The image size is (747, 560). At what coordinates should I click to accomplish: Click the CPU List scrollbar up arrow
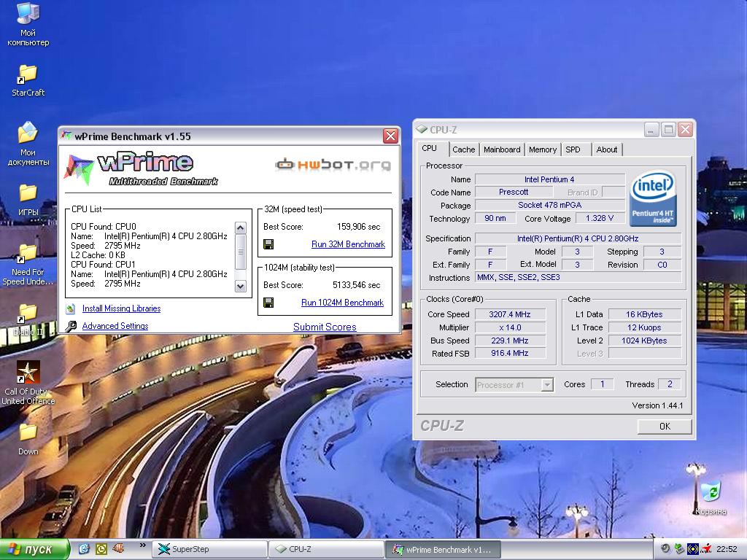coord(241,227)
